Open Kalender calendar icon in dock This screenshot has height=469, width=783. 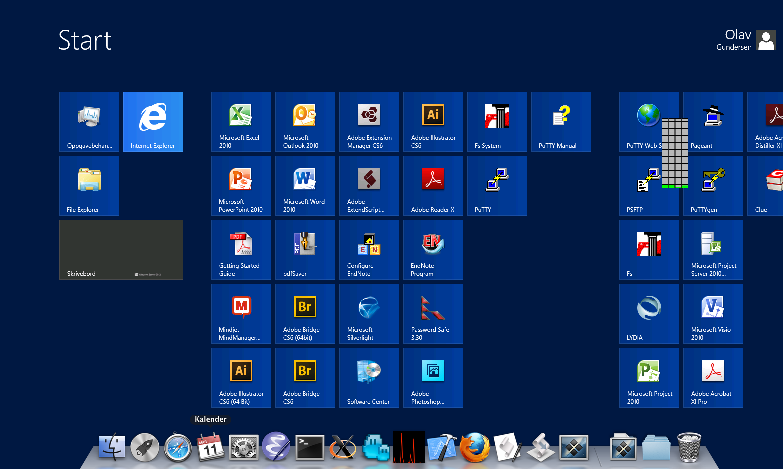click(x=210, y=447)
